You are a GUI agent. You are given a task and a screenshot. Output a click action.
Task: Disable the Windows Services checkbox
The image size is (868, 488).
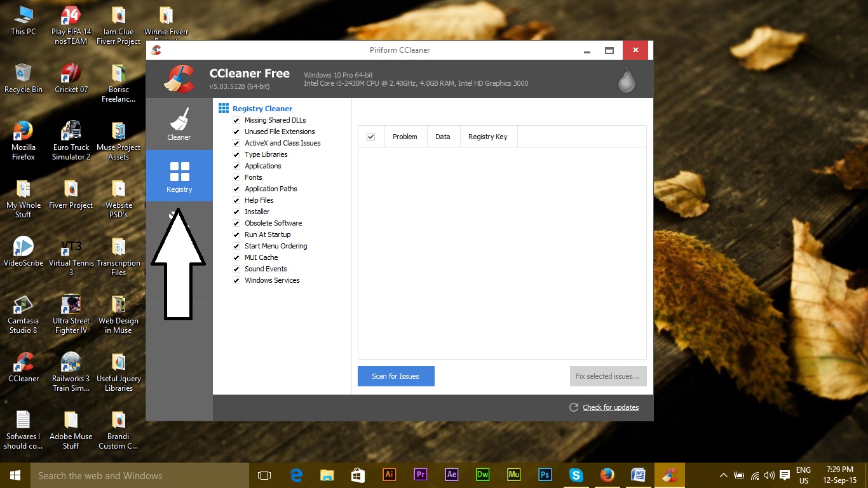pyautogui.click(x=236, y=280)
